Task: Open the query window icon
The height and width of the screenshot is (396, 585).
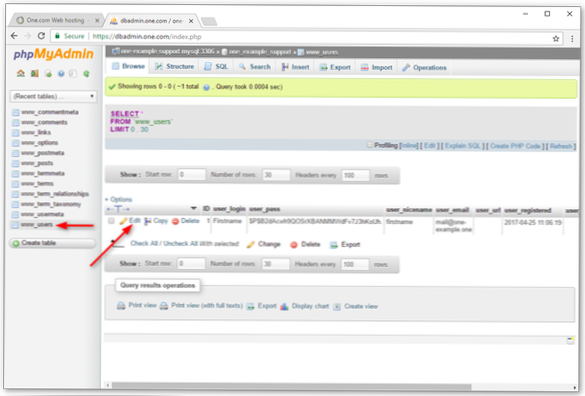Action: pyautogui.click(x=48, y=74)
